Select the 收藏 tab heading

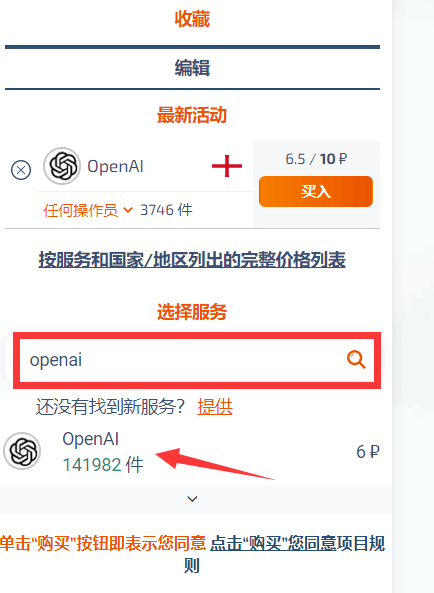(192, 19)
